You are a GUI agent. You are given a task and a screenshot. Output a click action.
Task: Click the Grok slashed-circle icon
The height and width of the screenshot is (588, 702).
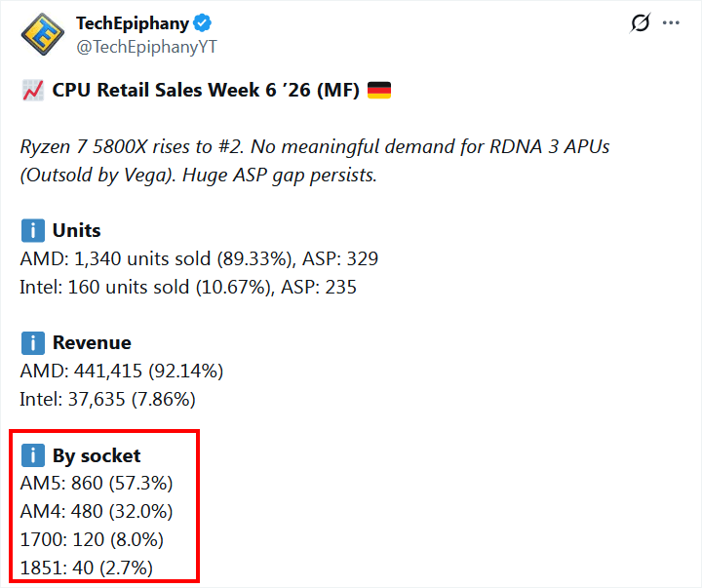(640, 23)
